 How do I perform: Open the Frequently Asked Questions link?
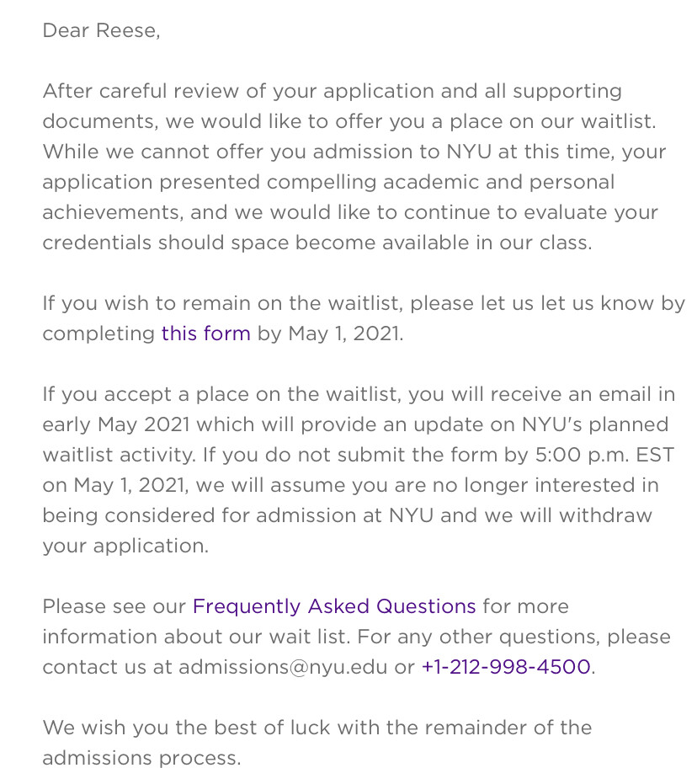click(334, 606)
